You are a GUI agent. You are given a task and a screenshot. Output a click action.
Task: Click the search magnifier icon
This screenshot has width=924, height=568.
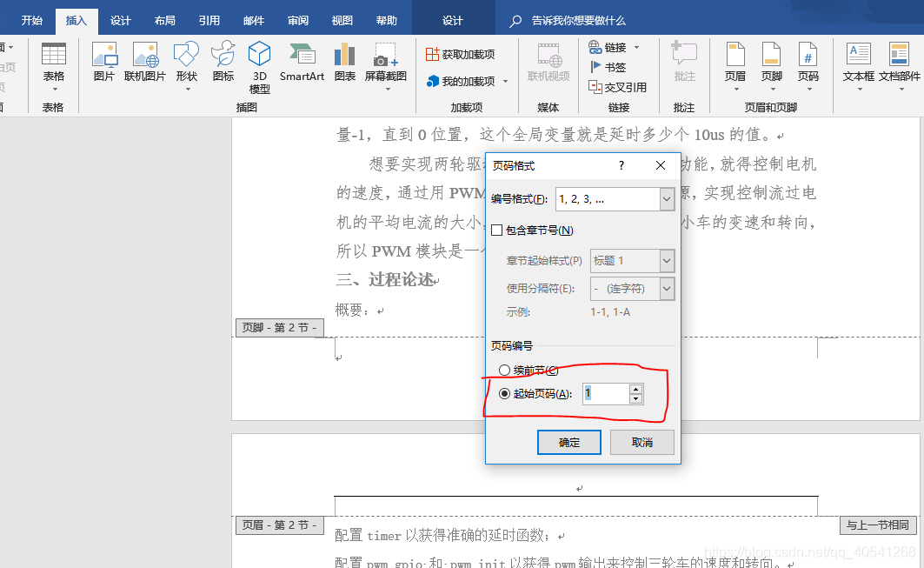coord(515,21)
